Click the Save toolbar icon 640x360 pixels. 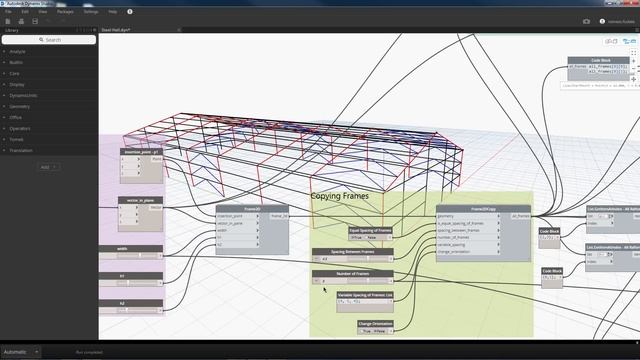[35, 21]
